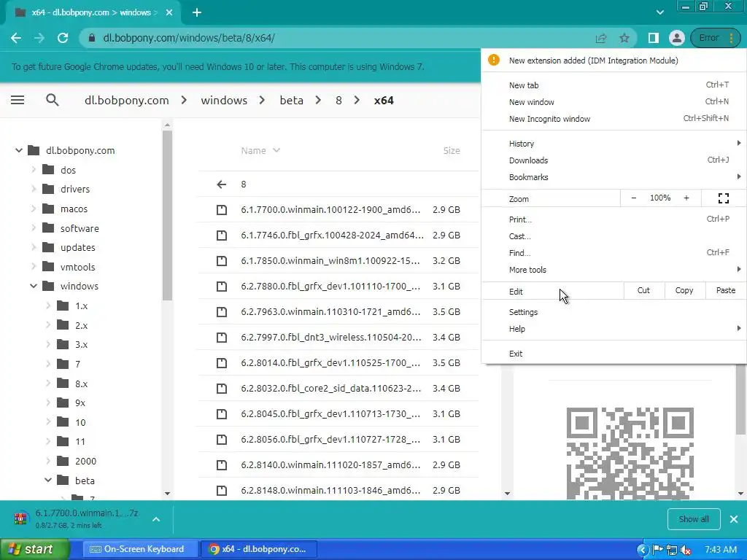Click the site lock icon in address bar
Image resolution: width=747 pixels, height=560 pixels.
pos(91,38)
